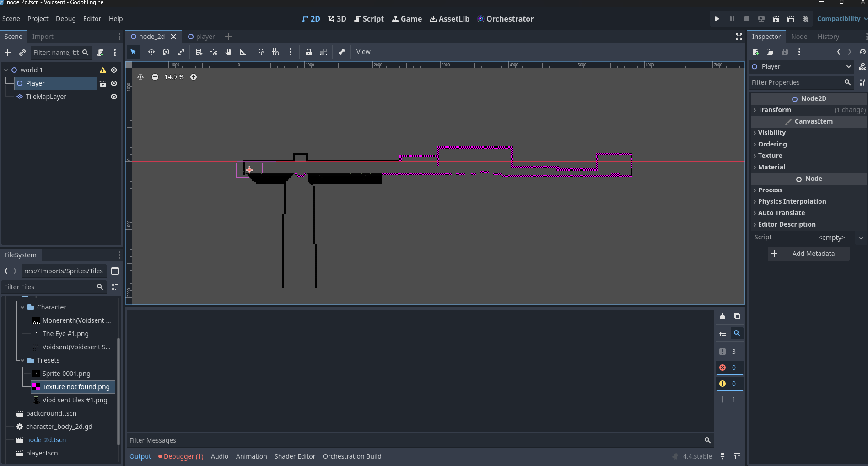This screenshot has height=466, width=868.
Task: Reset zoom via 14.9 % label
Action: pos(174,77)
